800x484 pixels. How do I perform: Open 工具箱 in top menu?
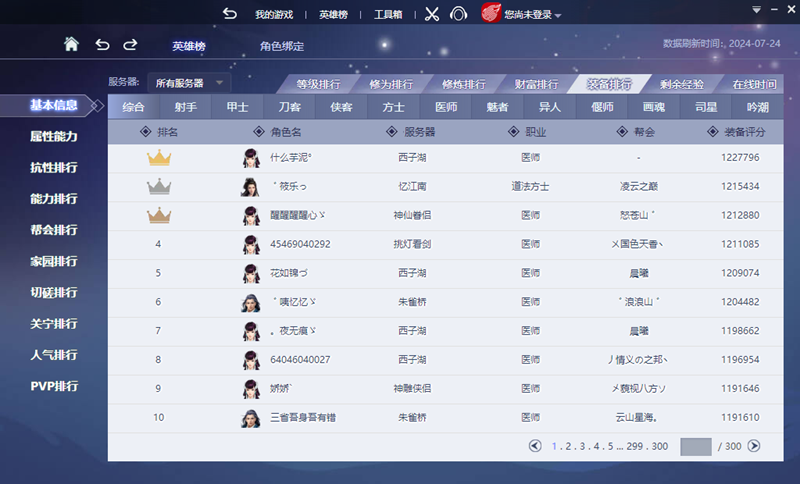388,15
